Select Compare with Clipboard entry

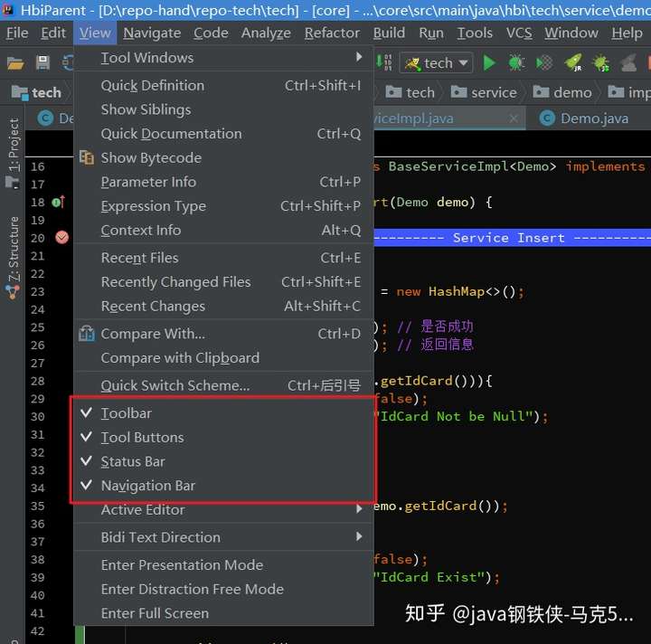224,358
